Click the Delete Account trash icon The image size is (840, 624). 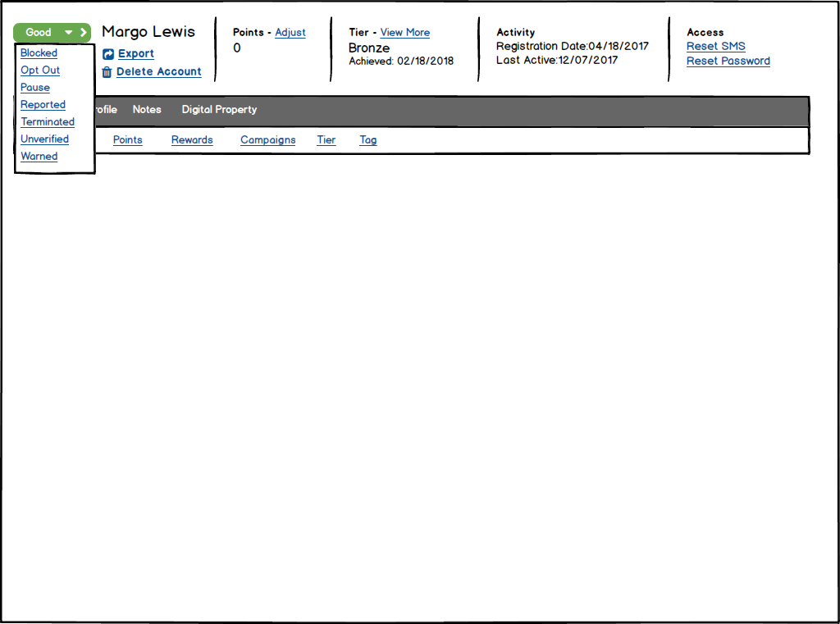click(x=107, y=72)
